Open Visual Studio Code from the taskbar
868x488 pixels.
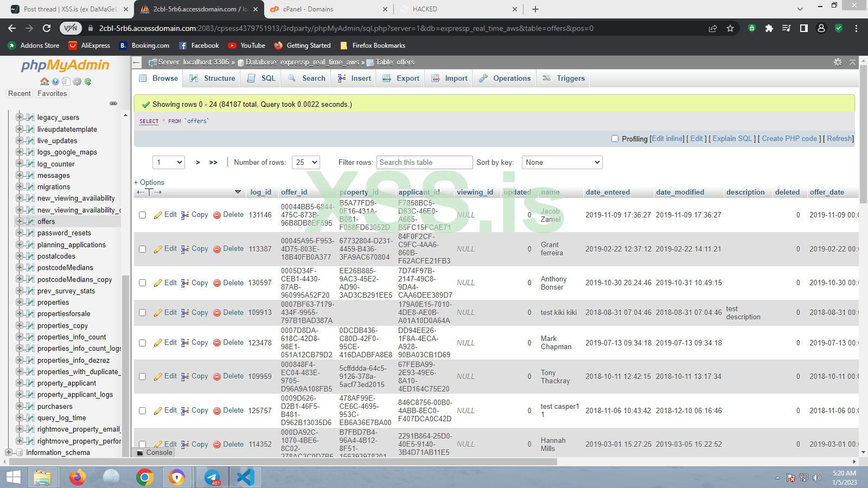click(x=245, y=477)
